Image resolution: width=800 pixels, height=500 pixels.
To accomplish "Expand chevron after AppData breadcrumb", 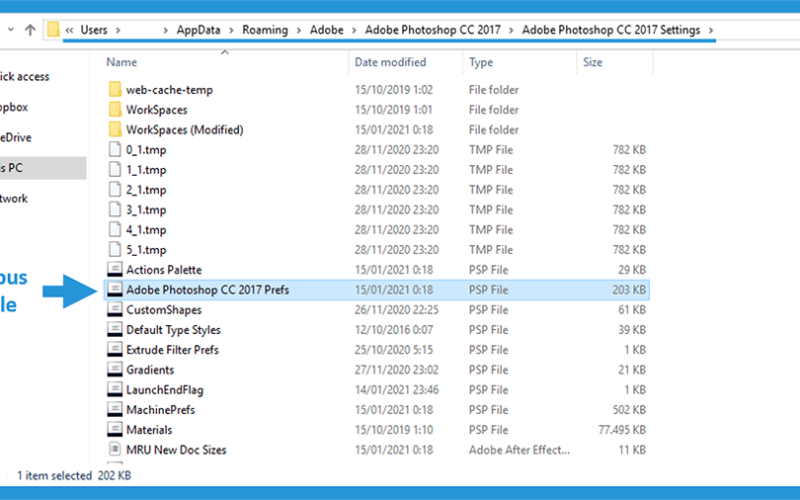I will 231,31.
